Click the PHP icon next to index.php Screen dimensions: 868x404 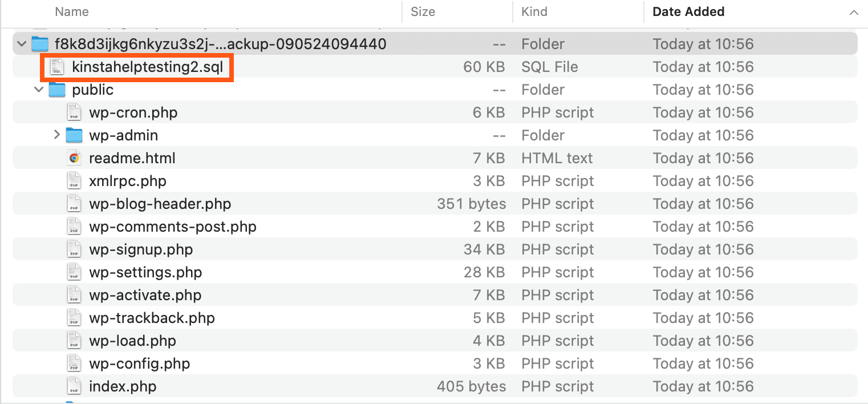pos(74,386)
